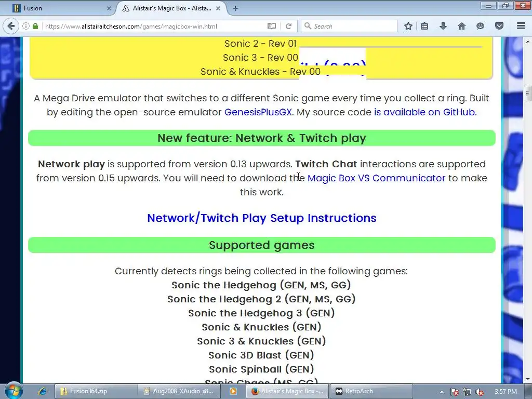Open Network/Twitch Play Setup Instructions link
Viewport: 532px width, 399px height.
click(x=262, y=218)
